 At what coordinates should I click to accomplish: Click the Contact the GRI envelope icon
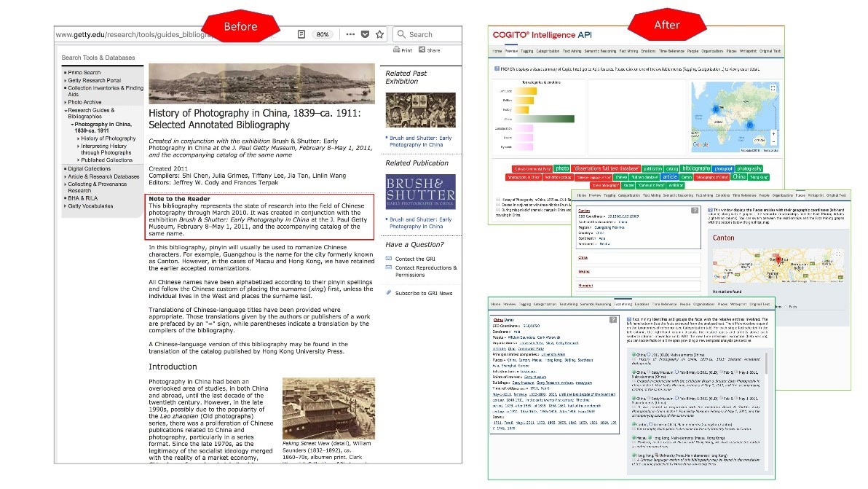[389, 259]
